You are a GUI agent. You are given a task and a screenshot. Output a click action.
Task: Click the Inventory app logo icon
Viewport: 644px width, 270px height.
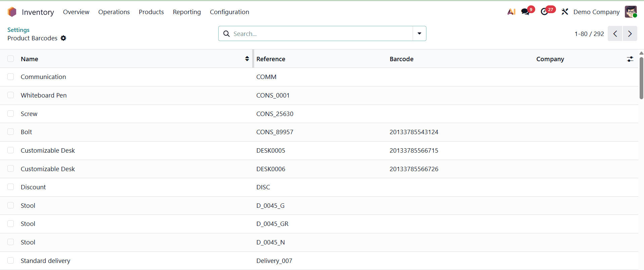coord(12,12)
